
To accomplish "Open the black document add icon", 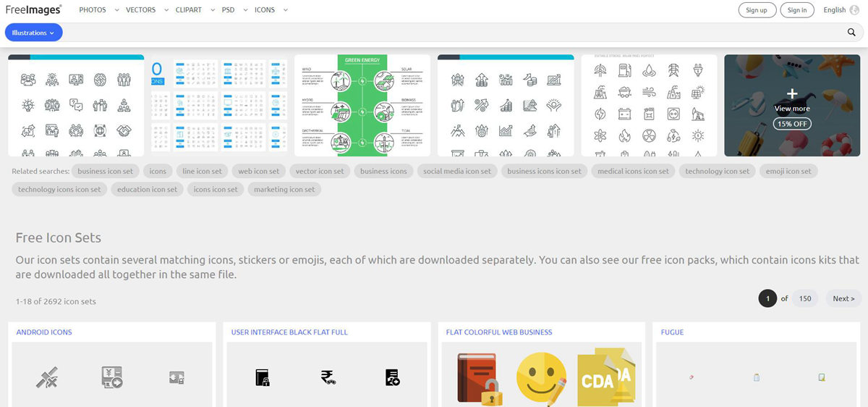I will [x=393, y=377].
